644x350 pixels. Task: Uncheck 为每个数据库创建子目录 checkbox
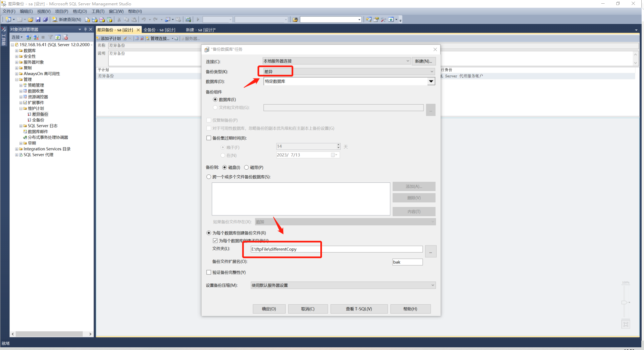(x=215, y=240)
